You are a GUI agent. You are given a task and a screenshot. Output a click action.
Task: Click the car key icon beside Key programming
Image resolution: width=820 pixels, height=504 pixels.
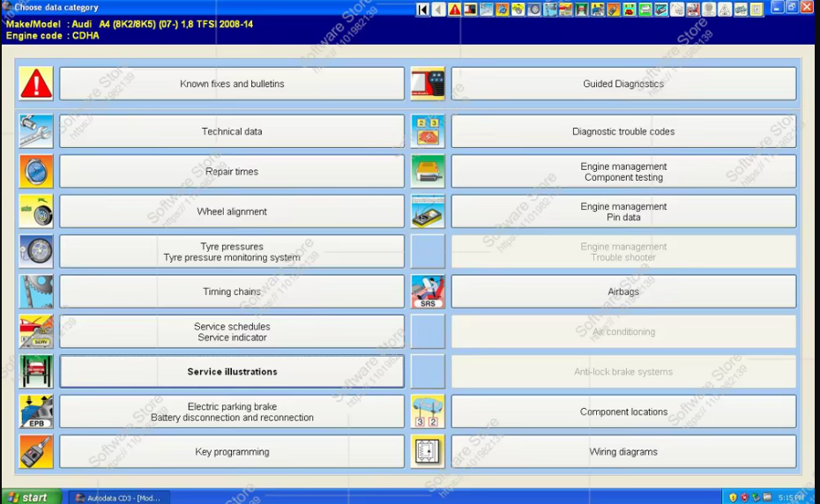[36, 452]
